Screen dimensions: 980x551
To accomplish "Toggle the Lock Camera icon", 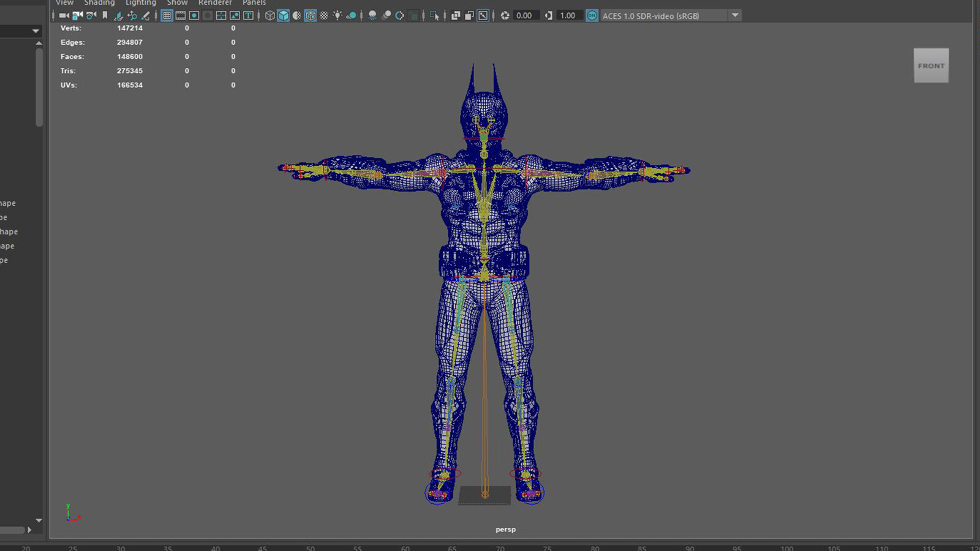I will 77,16.
